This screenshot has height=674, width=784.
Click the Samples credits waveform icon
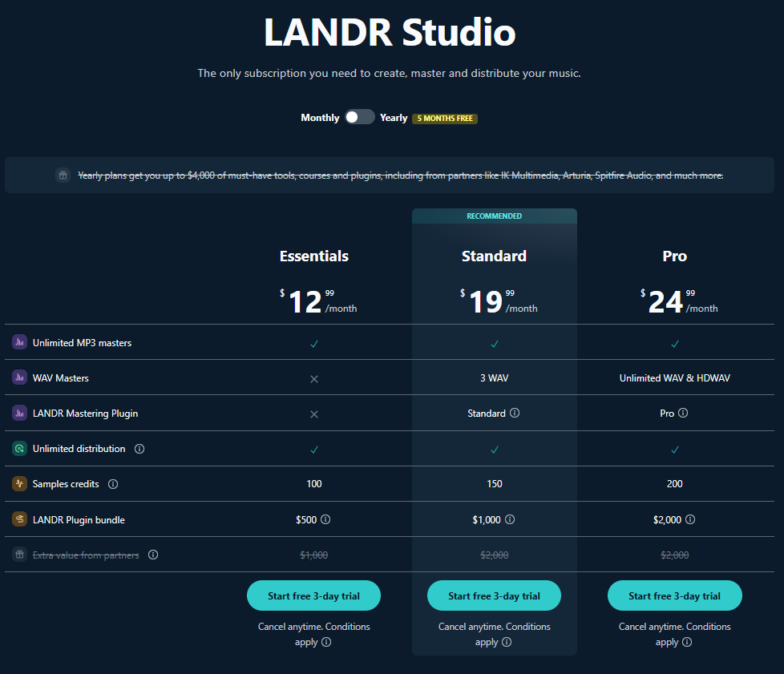point(19,483)
